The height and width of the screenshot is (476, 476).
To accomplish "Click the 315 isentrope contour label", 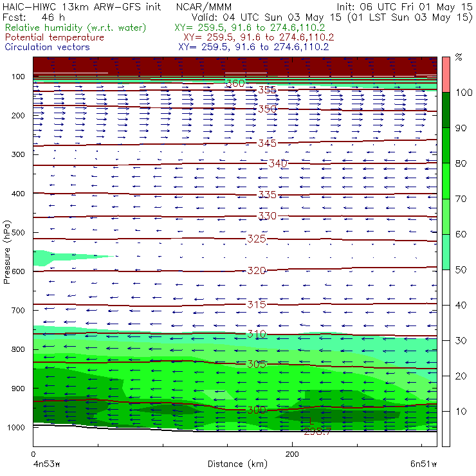I will click(x=257, y=304).
